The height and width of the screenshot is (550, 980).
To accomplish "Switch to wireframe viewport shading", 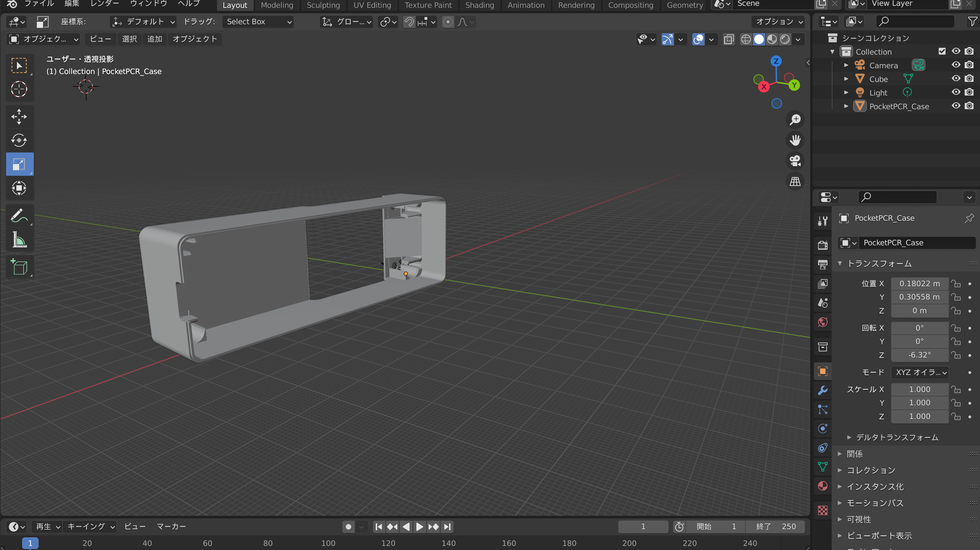I will coord(746,39).
